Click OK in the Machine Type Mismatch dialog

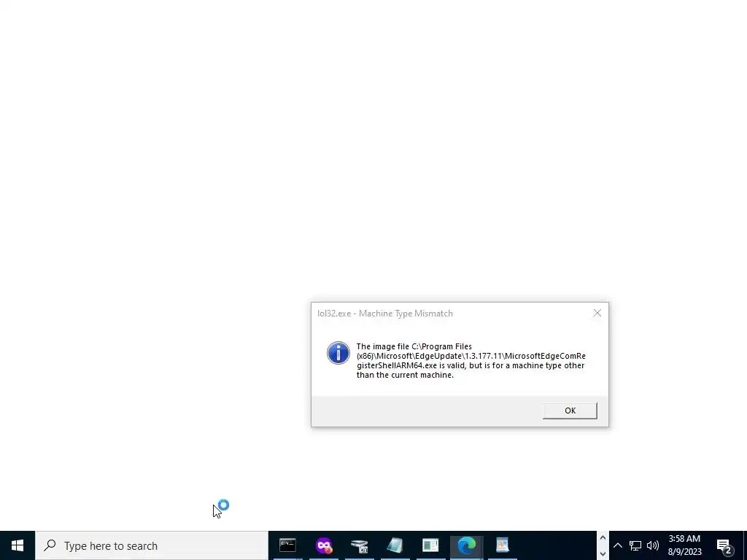click(569, 411)
